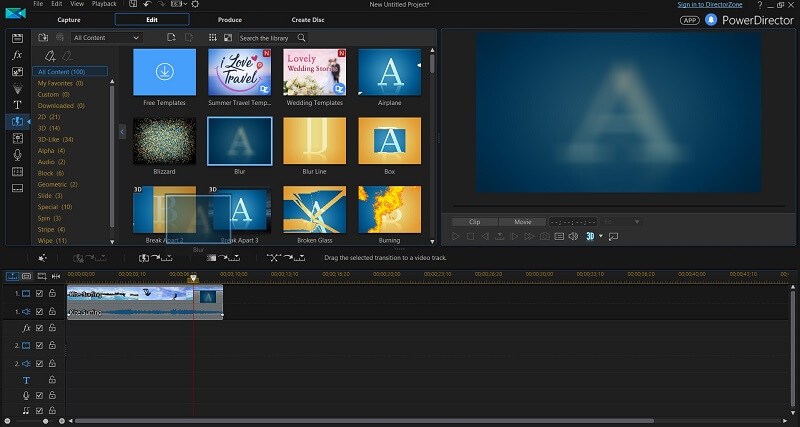The height and width of the screenshot is (427, 800).
Task: Open the Subtitle Room icon
Action: point(17,188)
